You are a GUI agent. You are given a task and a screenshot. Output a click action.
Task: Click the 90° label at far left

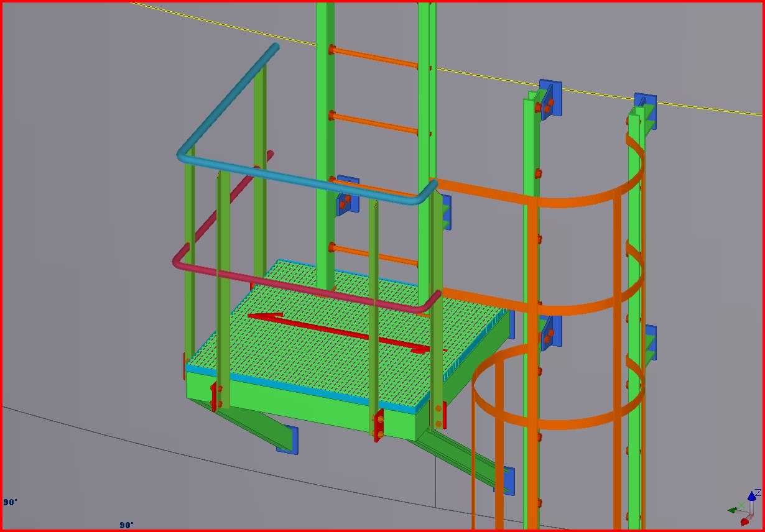10,502
